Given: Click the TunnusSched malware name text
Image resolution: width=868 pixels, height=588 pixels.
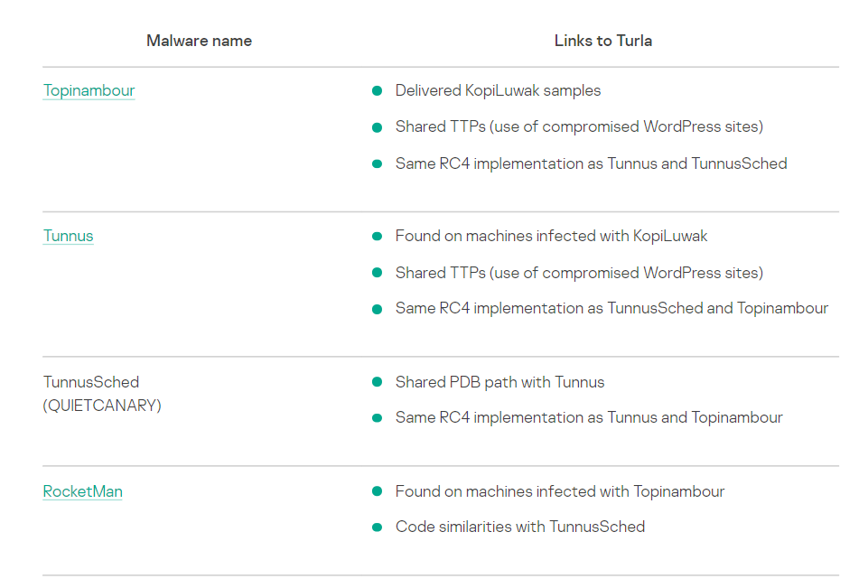Looking at the screenshot, I should coord(90,382).
